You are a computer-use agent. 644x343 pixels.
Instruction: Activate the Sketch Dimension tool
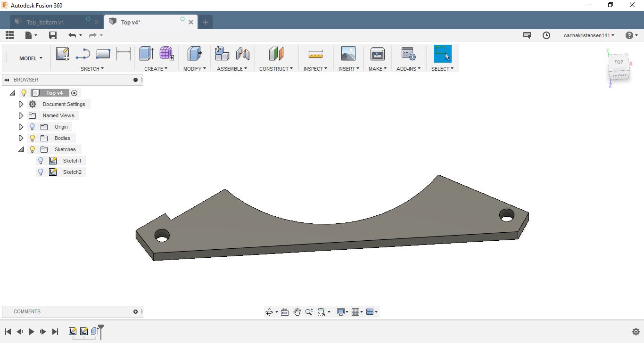tap(124, 54)
